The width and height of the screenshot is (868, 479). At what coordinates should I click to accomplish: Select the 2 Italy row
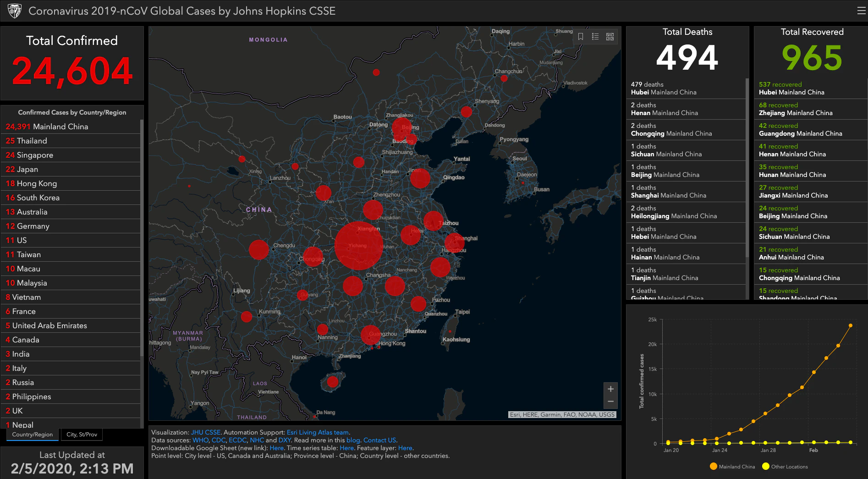tap(71, 368)
